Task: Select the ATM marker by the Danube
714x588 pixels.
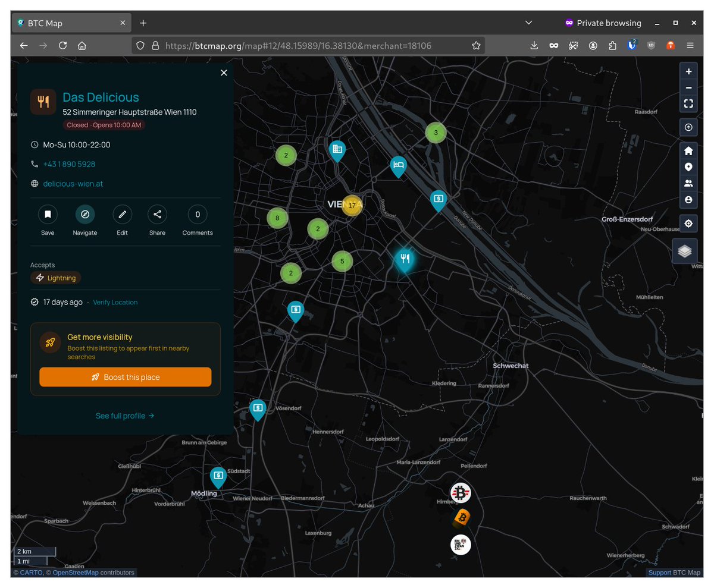Action: click(439, 200)
